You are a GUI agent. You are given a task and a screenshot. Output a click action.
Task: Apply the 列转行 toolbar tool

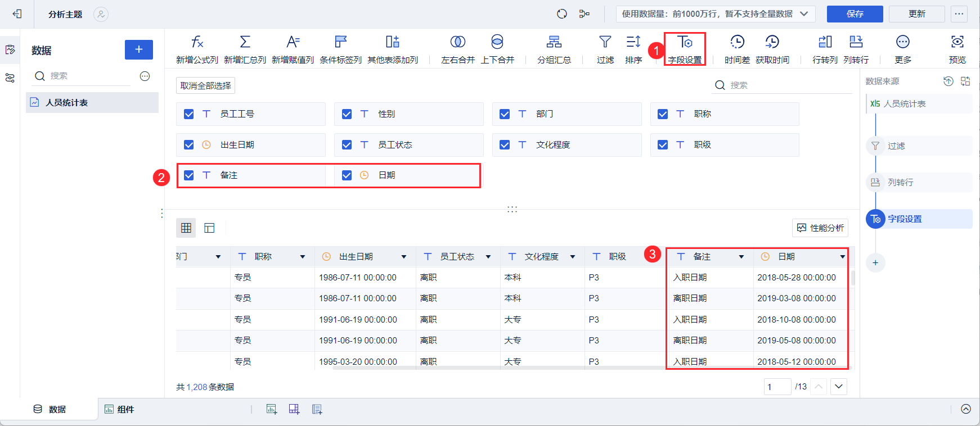(x=856, y=49)
